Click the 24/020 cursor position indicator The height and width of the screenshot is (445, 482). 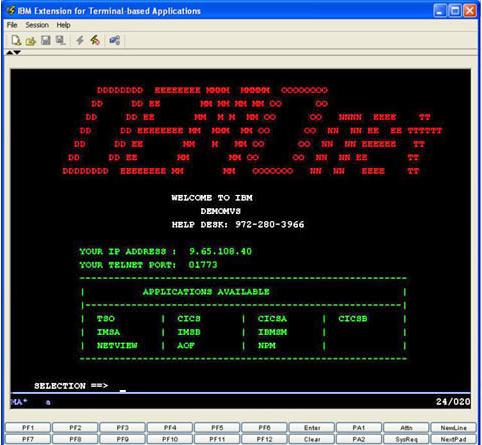[x=453, y=402]
